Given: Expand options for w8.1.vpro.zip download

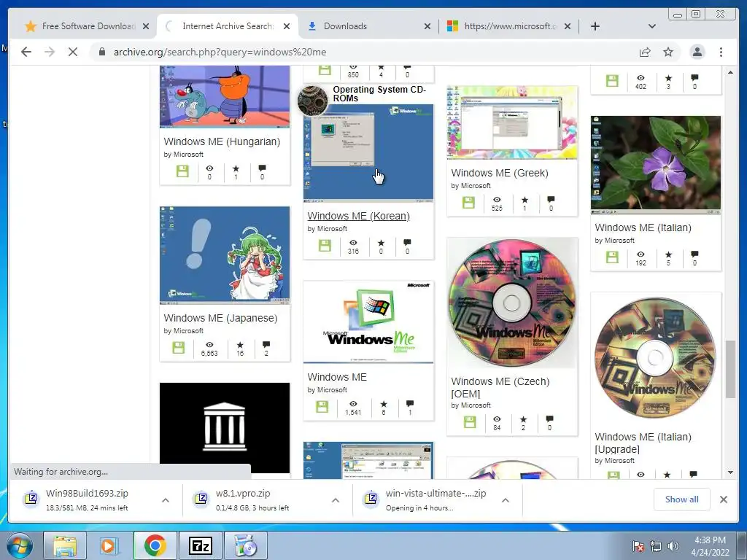Looking at the screenshot, I should click(336, 500).
